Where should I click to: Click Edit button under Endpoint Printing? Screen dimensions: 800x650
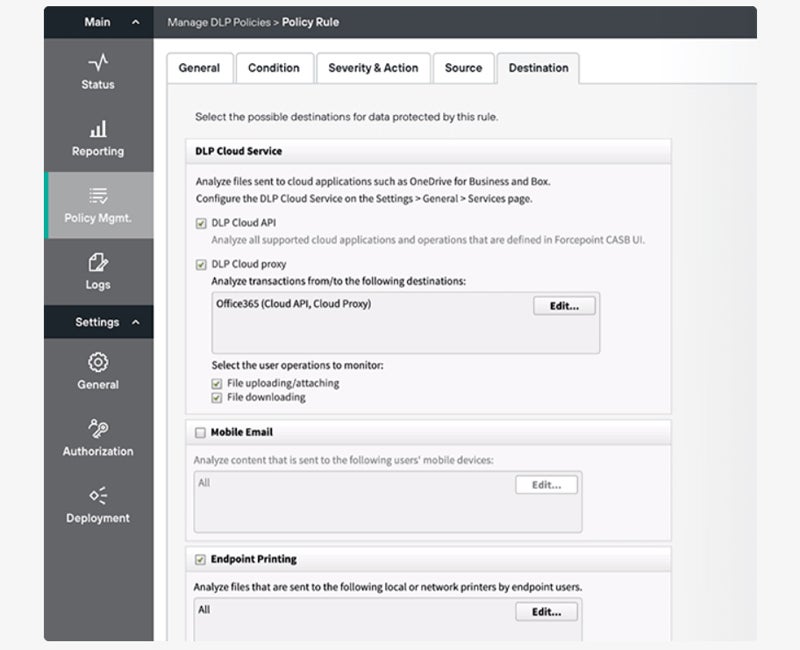tap(546, 612)
